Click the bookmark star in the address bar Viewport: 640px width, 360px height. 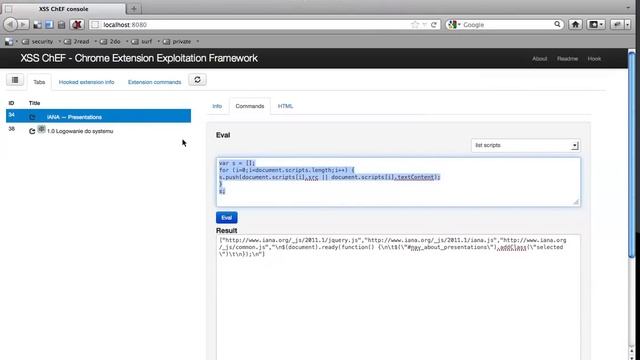click(415, 25)
